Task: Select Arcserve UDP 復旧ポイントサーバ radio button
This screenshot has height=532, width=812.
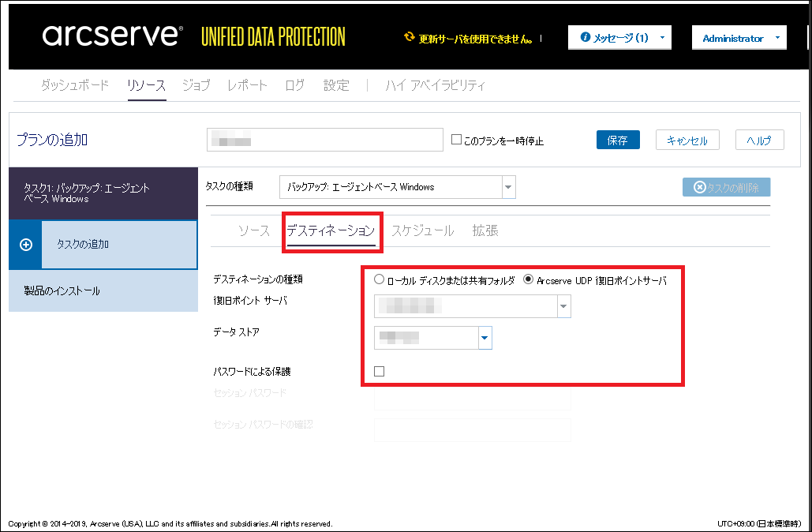Action: [528, 279]
